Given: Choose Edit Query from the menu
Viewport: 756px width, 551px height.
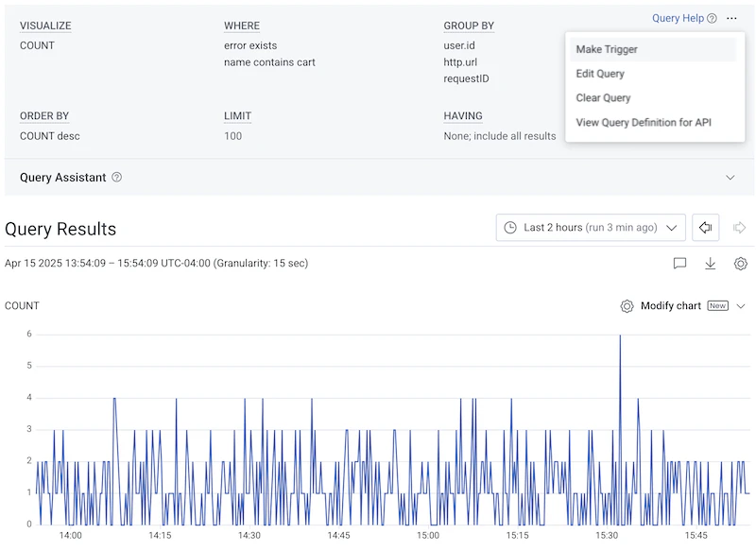Looking at the screenshot, I should (601, 73).
